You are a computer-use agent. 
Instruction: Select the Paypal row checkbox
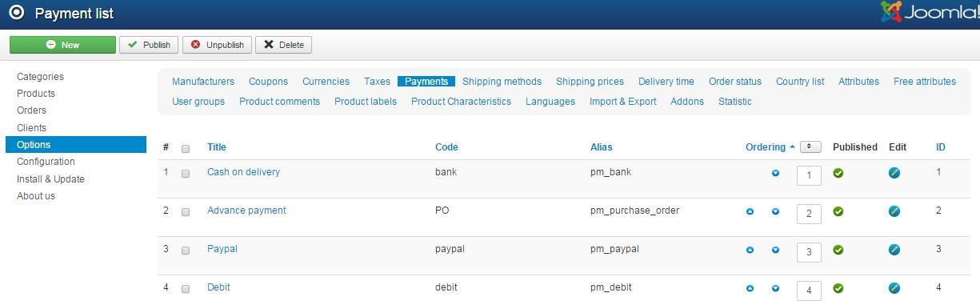(186, 251)
